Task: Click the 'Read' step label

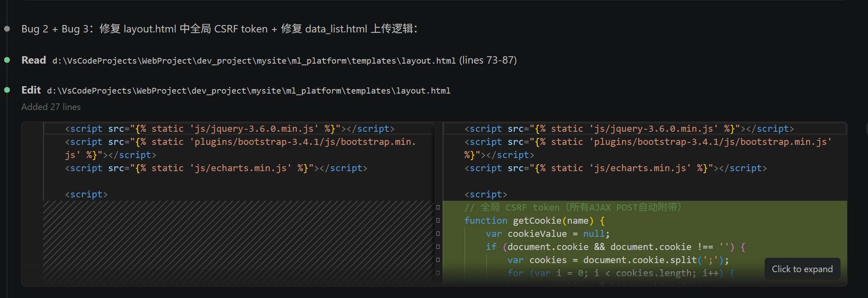Action: tap(34, 60)
